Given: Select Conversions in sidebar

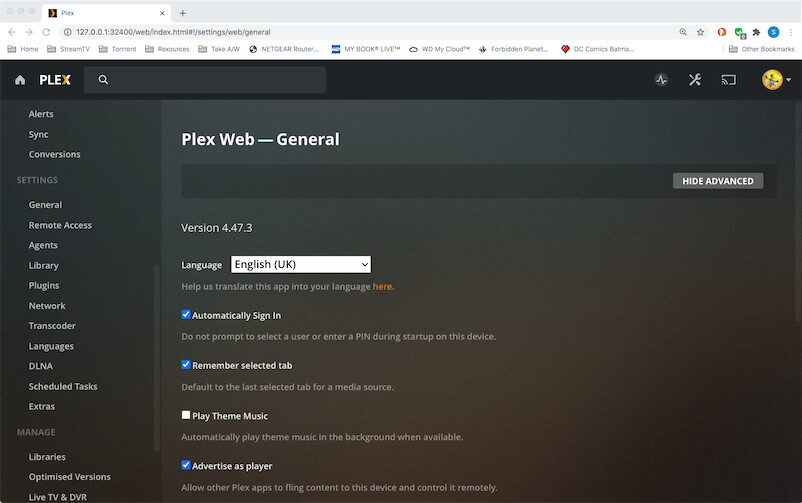Looking at the screenshot, I should coord(55,155).
